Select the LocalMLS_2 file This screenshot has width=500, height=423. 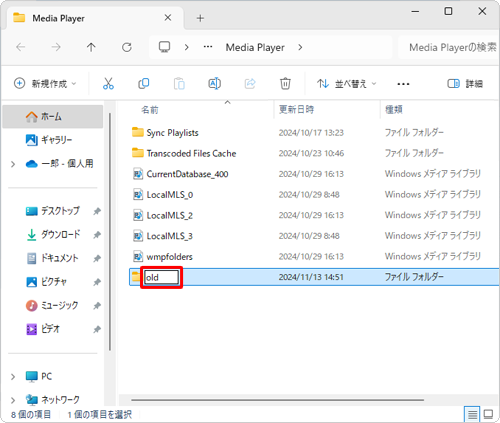(x=170, y=215)
